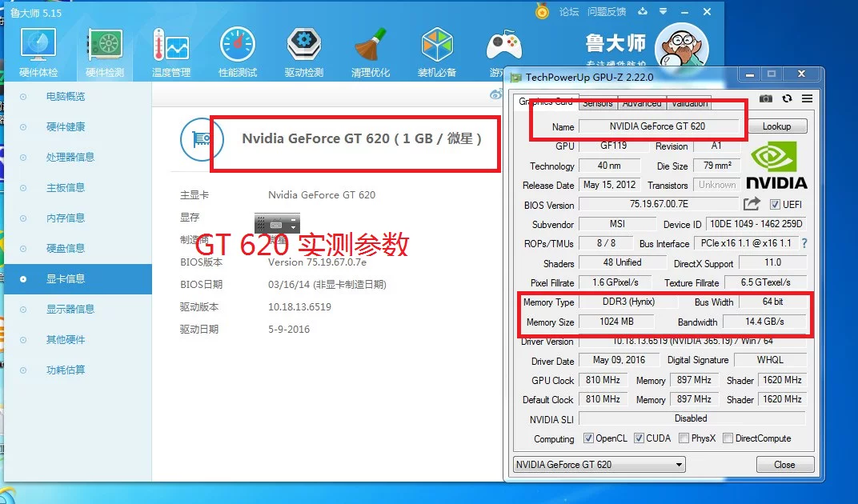858x504 pixels.
Task: Click the graphics card circle icon in Ludashi
Action: [202, 139]
